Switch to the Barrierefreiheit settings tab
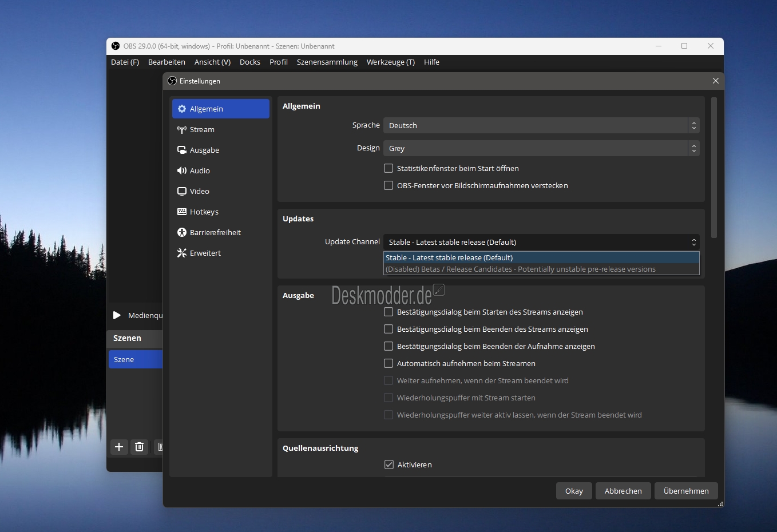The image size is (777, 532). 221,232
